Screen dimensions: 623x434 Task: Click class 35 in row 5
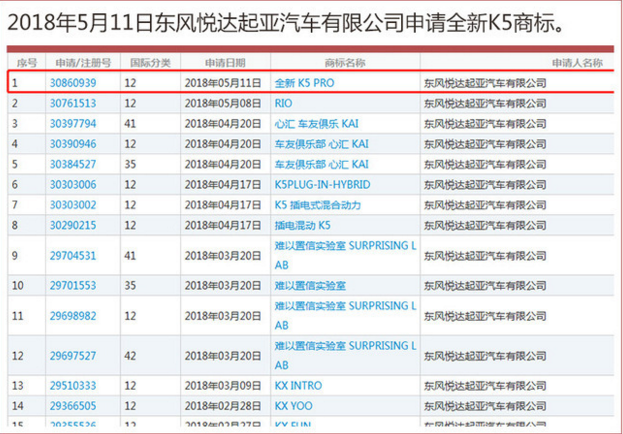tap(130, 164)
